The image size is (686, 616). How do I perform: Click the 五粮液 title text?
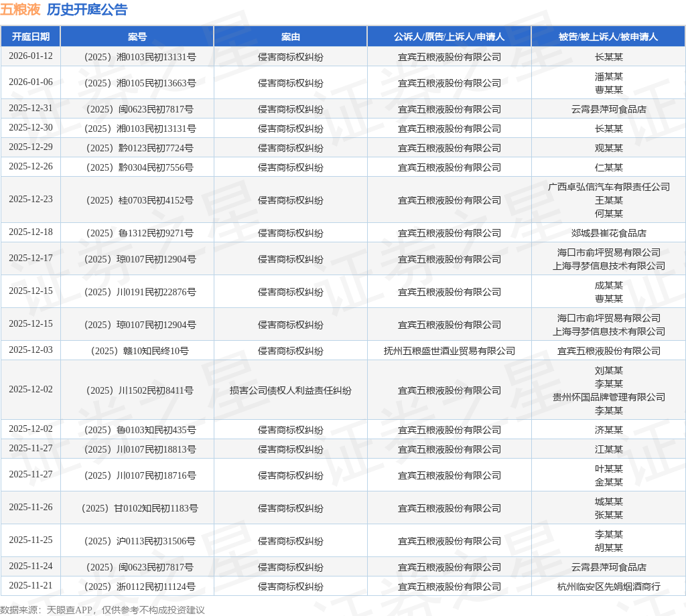pos(20,9)
